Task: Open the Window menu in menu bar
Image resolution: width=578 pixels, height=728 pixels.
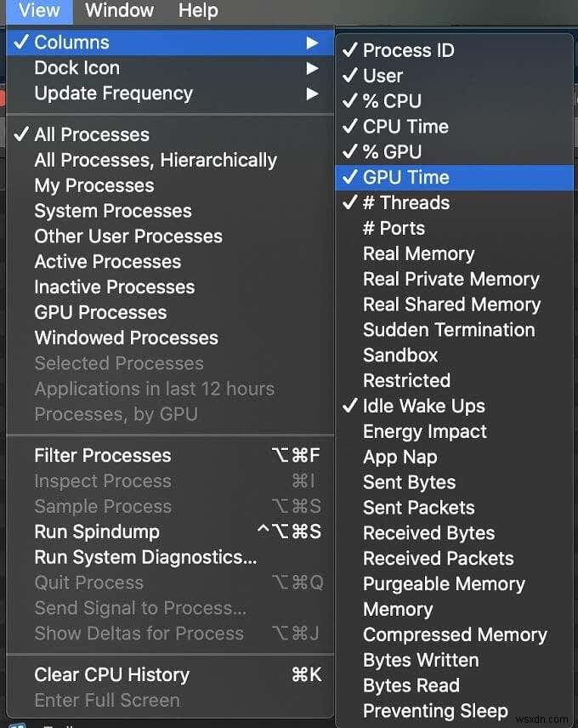Action: pyautogui.click(x=119, y=11)
